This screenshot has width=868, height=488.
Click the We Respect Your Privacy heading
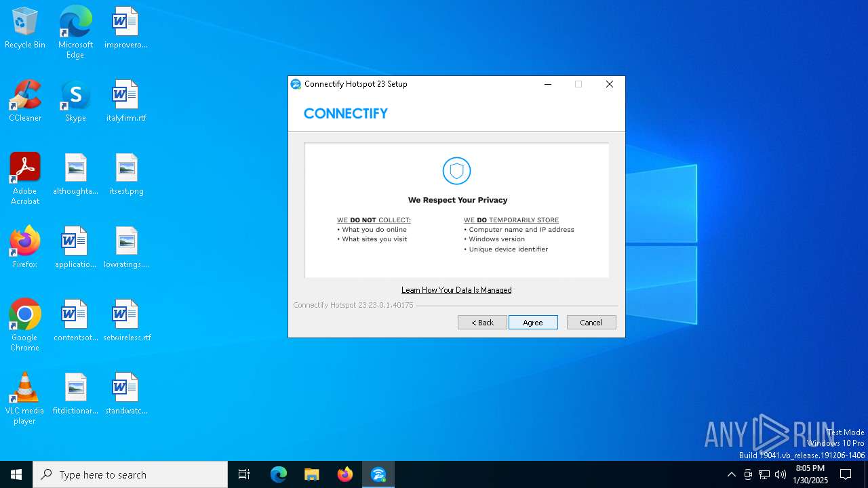tap(458, 200)
